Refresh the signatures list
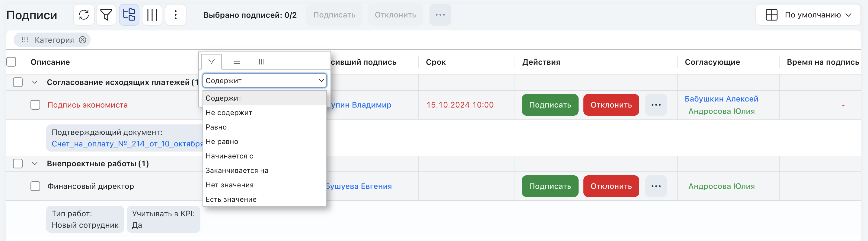 [x=84, y=15]
